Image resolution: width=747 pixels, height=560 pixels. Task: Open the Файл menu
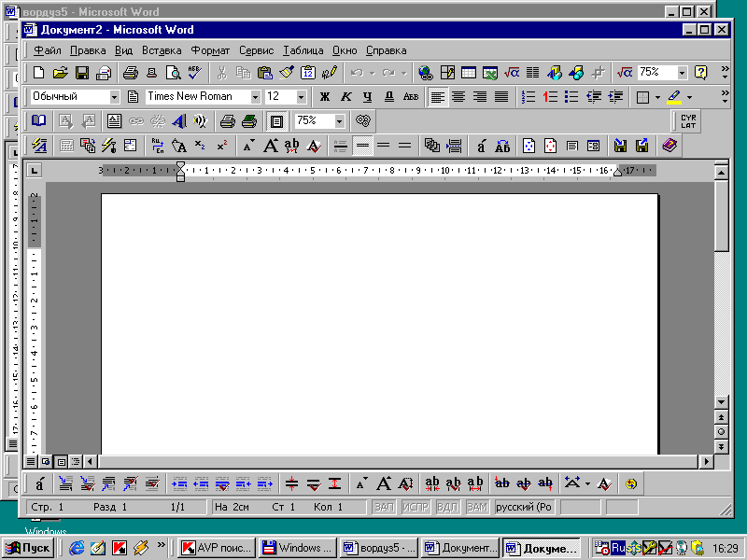click(48, 50)
